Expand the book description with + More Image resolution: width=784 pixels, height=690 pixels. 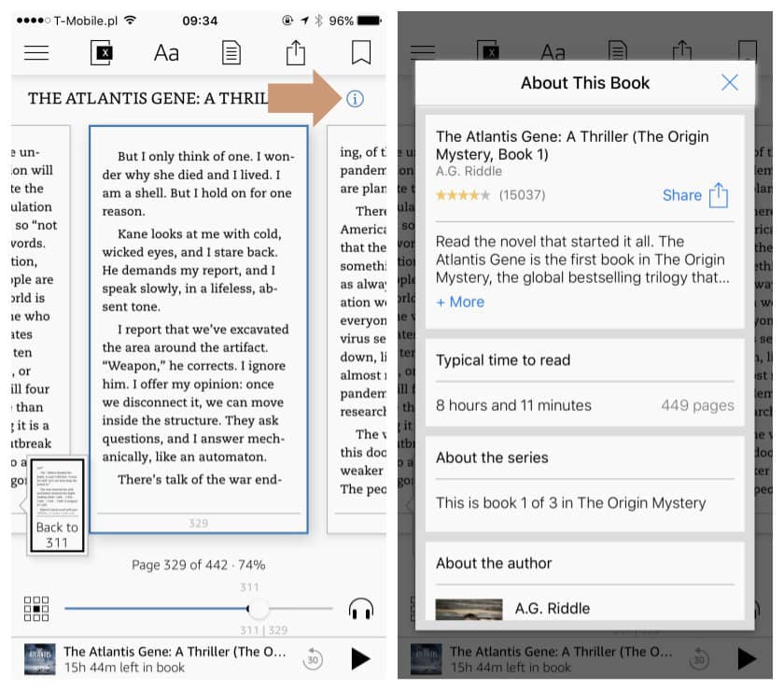(x=459, y=302)
